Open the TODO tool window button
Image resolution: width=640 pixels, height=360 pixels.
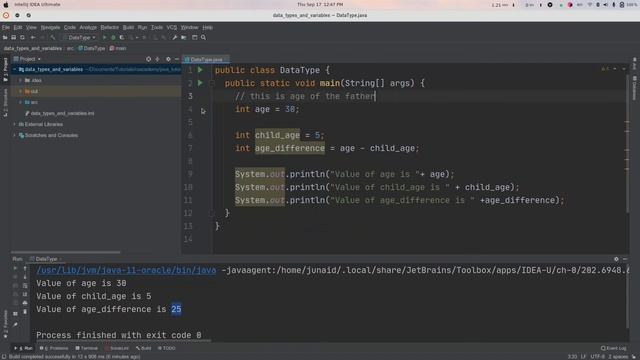167,349
